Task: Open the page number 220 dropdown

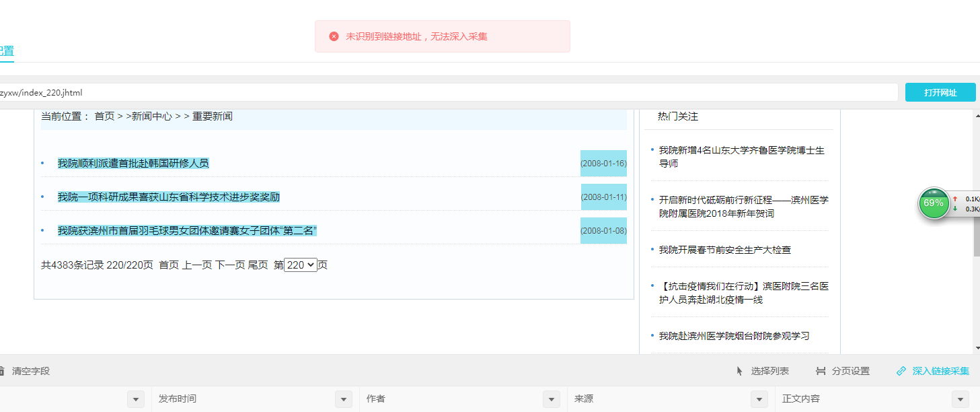Action: pos(301,265)
